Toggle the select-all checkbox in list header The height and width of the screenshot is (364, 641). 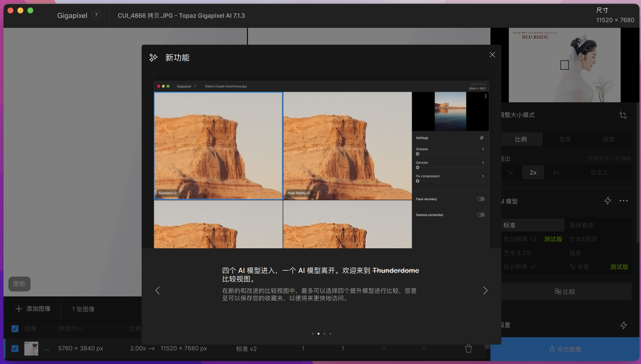point(15,328)
